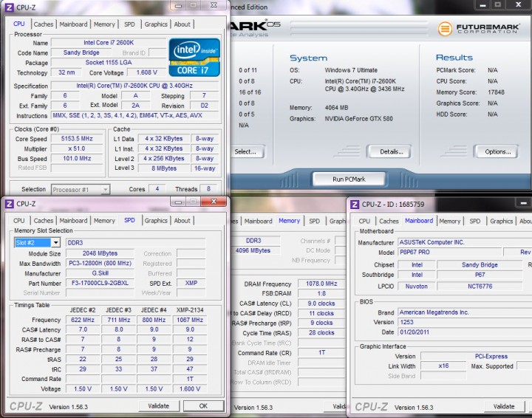The width and height of the screenshot is (532, 418).
Task: Click the Specification field i7-2600K CPU @ 3.40GHz
Action: point(135,86)
